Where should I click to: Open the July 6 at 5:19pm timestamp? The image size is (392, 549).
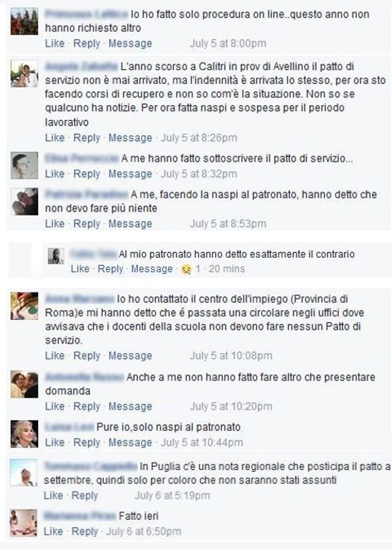[x=172, y=496]
